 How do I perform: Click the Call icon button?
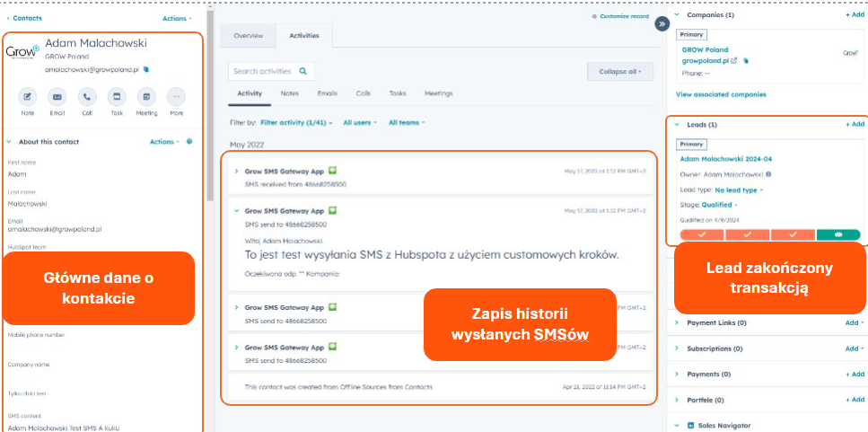coord(87,97)
